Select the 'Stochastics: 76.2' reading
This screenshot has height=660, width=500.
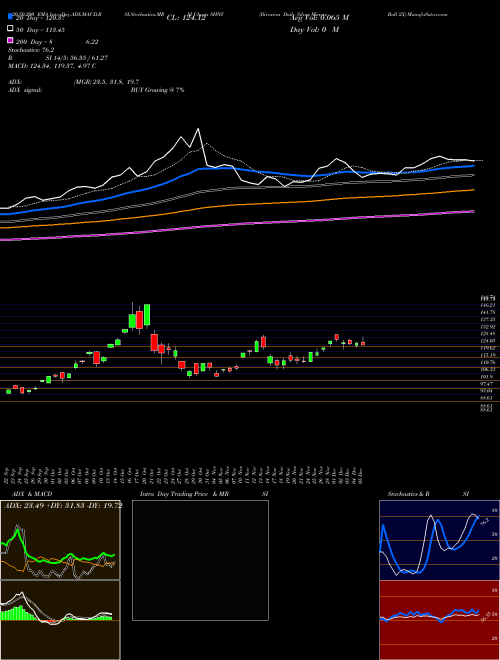(x=29, y=50)
